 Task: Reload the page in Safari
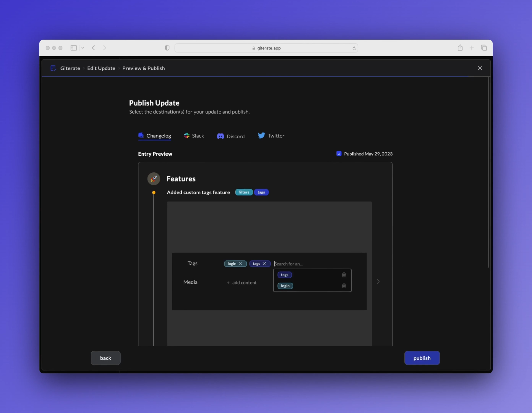tap(354, 48)
